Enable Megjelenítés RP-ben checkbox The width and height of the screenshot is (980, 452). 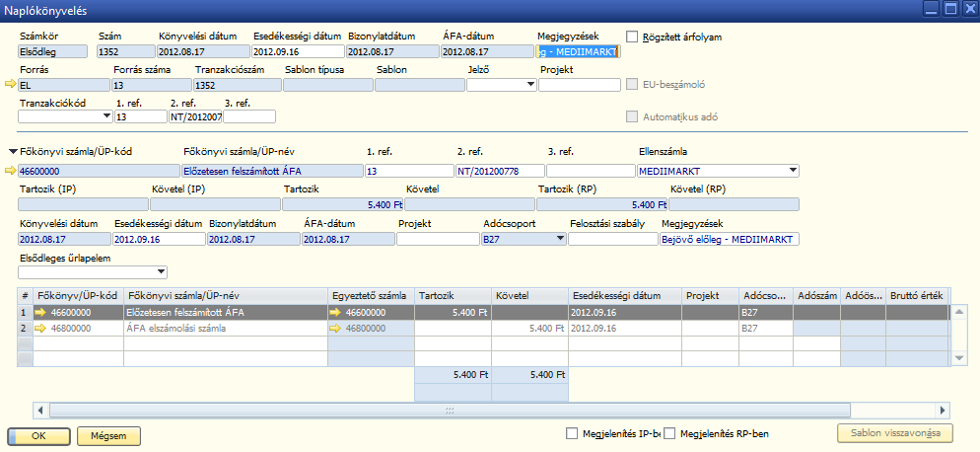[x=670, y=433]
